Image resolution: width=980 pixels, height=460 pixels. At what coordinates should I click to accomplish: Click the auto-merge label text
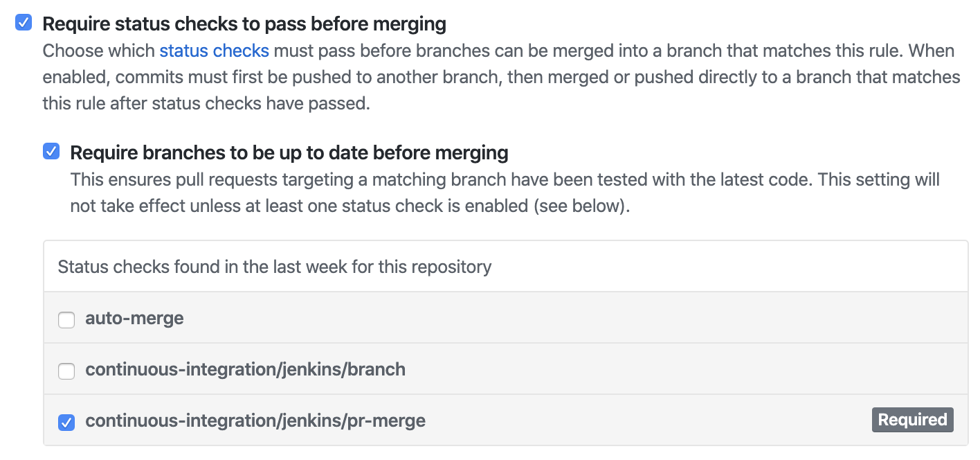click(x=134, y=319)
